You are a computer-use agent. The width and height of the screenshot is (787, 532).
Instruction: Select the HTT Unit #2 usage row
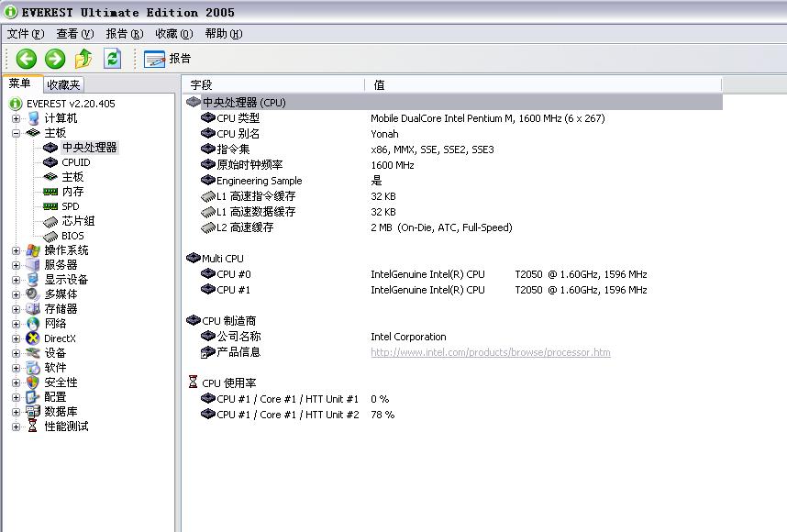point(454,415)
